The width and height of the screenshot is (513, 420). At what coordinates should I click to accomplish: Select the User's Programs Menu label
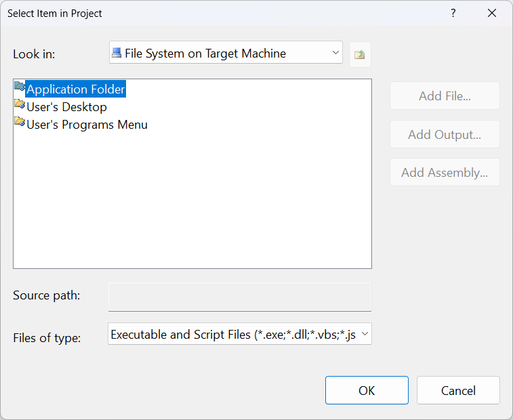[x=87, y=125]
